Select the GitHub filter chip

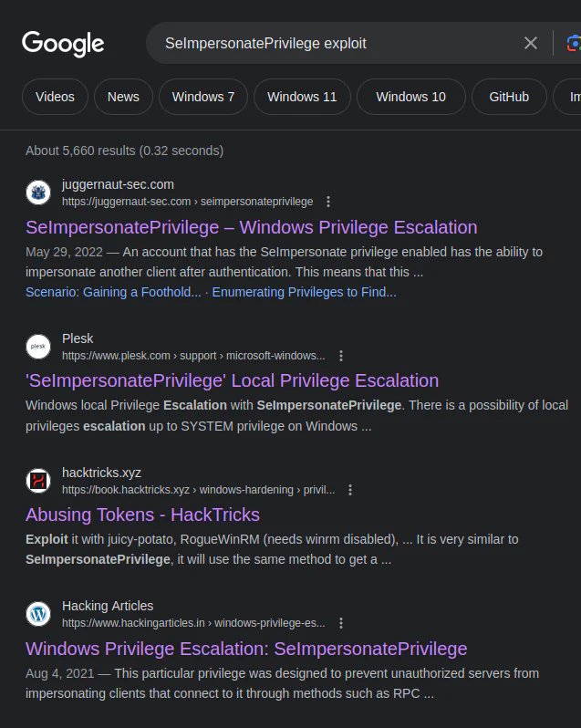click(x=509, y=97)
